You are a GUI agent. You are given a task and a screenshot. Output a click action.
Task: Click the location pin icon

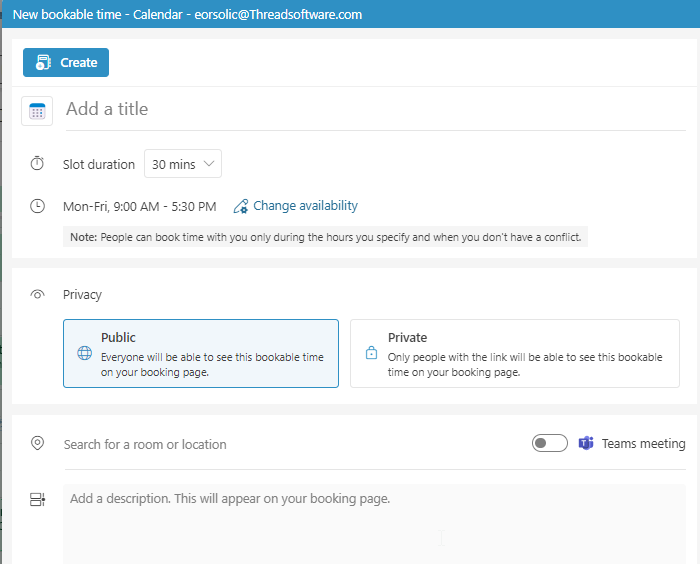pos(37,443)
